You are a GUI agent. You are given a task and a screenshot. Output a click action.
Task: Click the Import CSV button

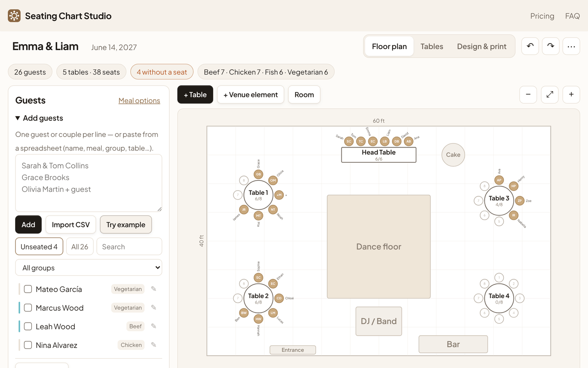[x=71, y=224]
